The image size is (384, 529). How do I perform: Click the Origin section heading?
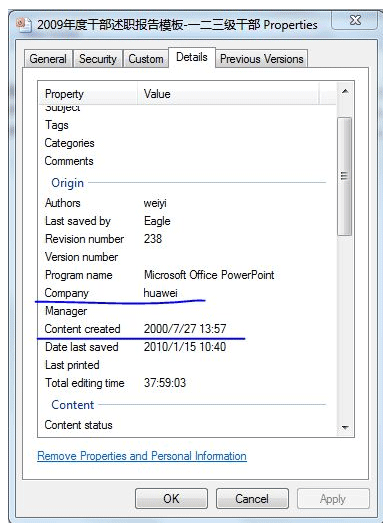click(67, 183)
